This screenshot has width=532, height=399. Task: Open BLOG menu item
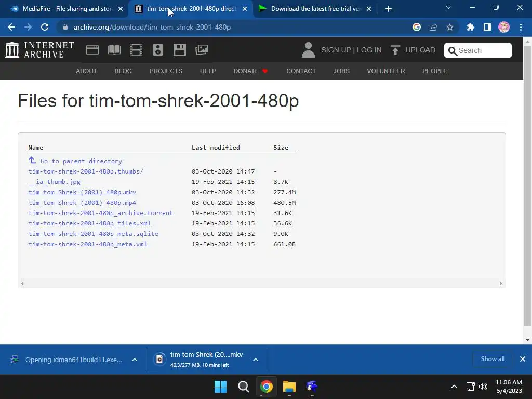tap(123, 71)
